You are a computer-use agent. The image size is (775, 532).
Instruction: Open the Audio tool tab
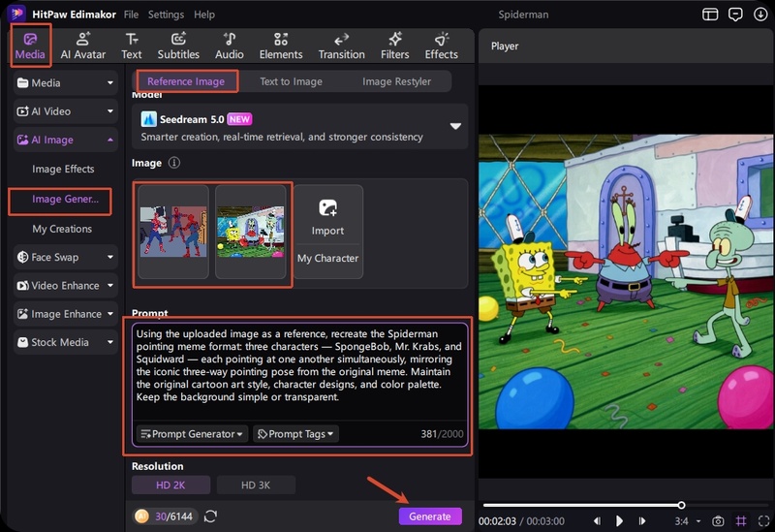[x=230, y=46]
